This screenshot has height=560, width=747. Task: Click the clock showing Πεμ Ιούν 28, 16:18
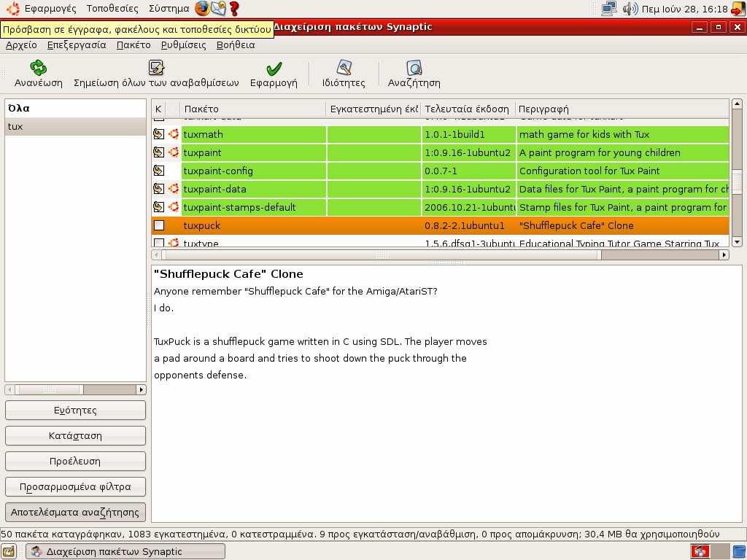(x=684, y=9)
